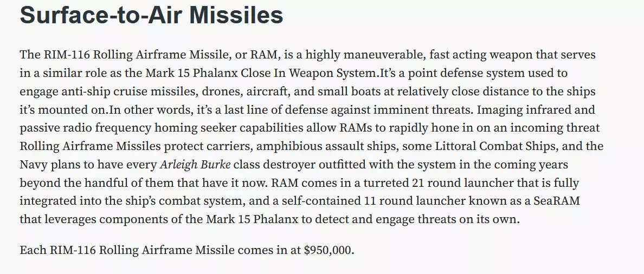Click the word SeaRAM in the paragraph
This screenshot has height=274, width=644.
tap(557, 201)
